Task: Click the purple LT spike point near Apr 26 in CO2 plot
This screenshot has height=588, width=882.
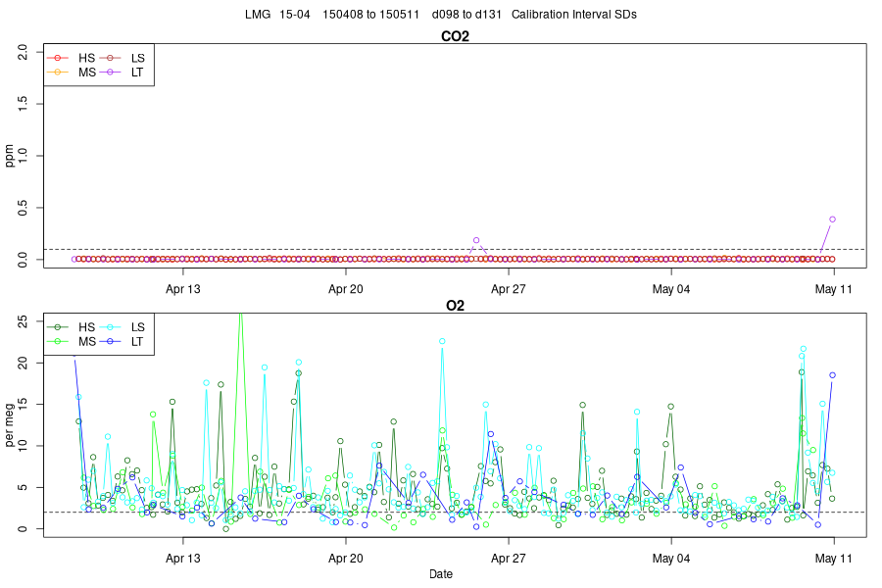Action: click(476, 240)
